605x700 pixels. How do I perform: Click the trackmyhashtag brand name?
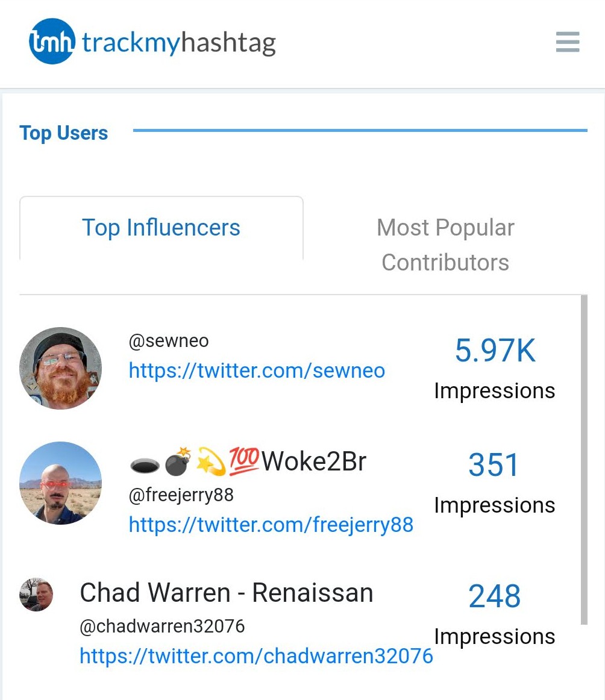click(178, 42)
